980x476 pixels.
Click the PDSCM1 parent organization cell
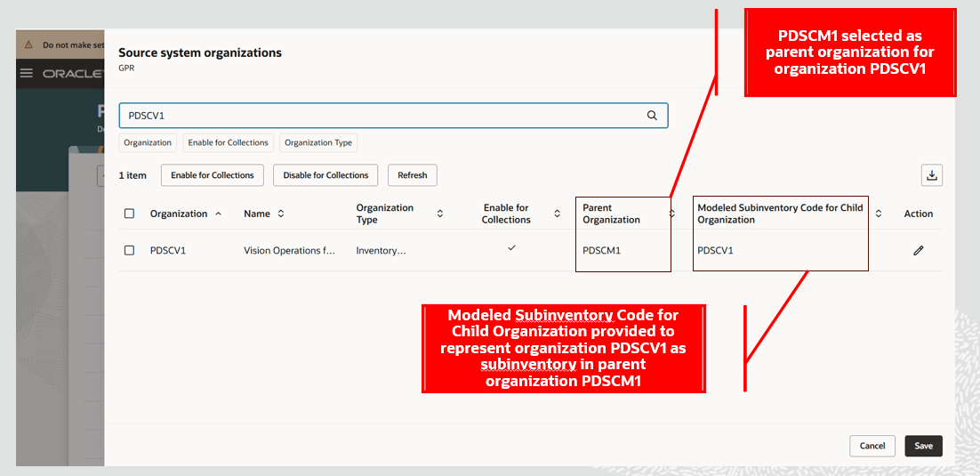click(602, 250)
